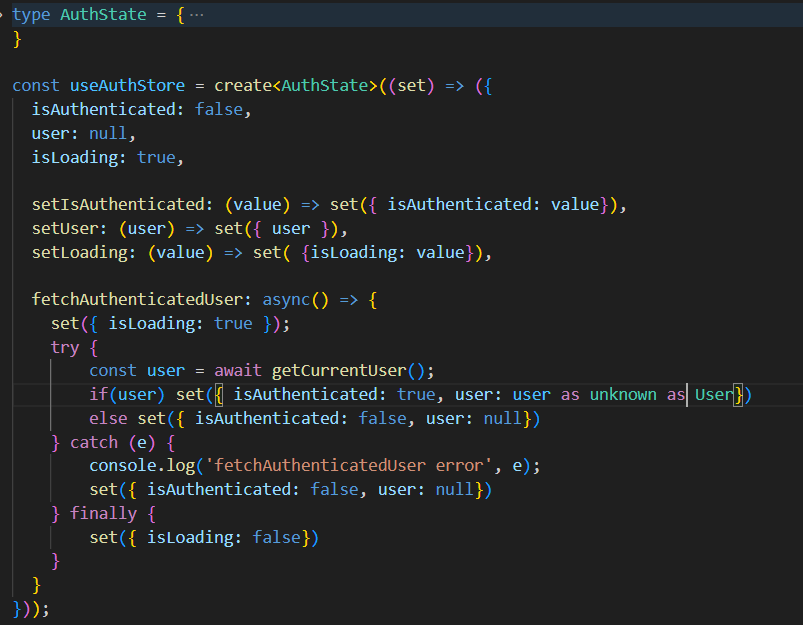Click 'console' in console.log statement

click(x=123, y=465)
